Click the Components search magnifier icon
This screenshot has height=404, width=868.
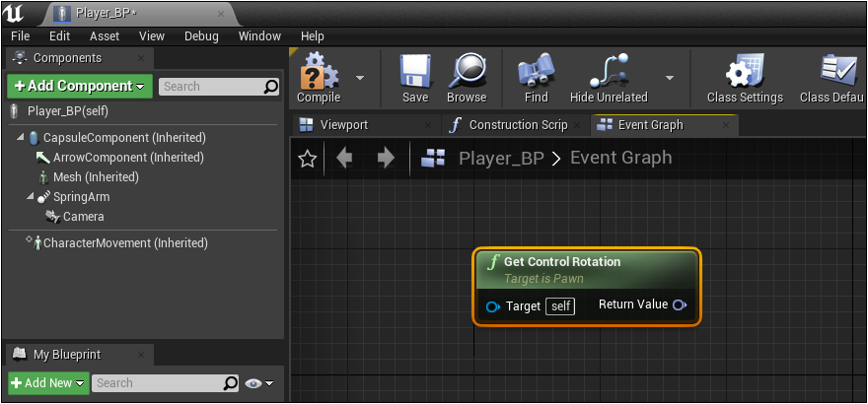pyautogui.click(x=271, y=86)
